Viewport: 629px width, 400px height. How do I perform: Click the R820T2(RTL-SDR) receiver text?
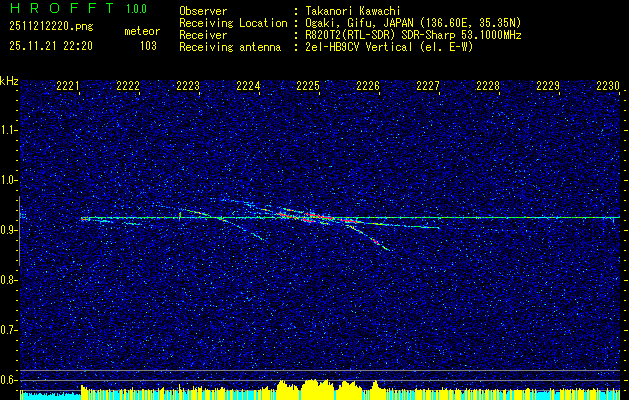(x=413, y=35)
